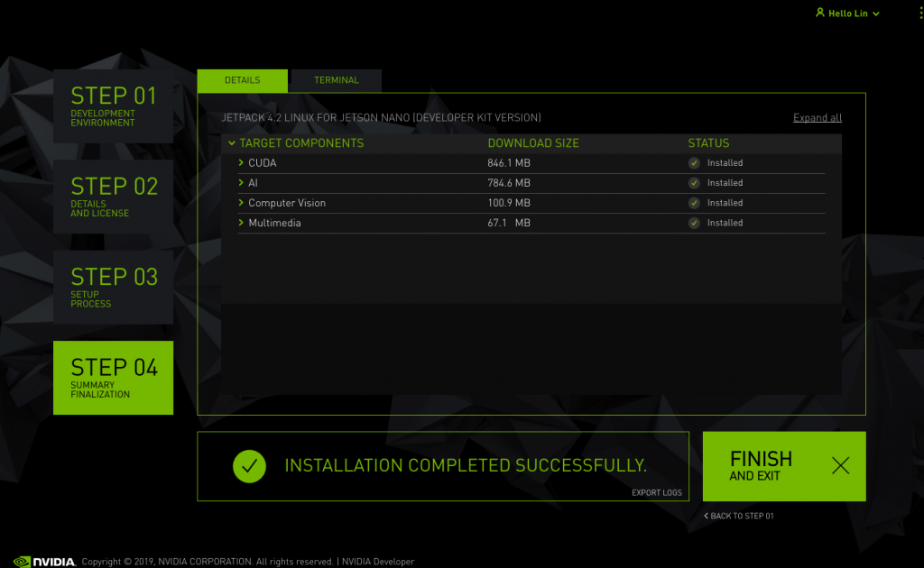
Task: Click the CUDA label text
Action: [263, 163]
